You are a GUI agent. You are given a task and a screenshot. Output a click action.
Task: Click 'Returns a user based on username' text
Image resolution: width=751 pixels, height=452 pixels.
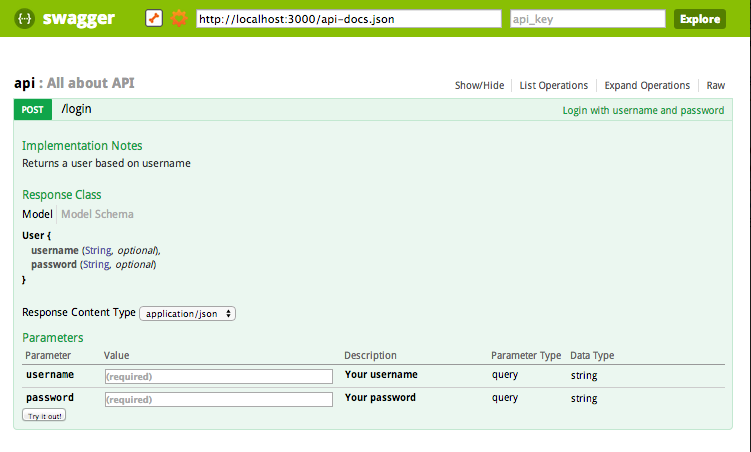pyautogui.click(x=106, y=163)
